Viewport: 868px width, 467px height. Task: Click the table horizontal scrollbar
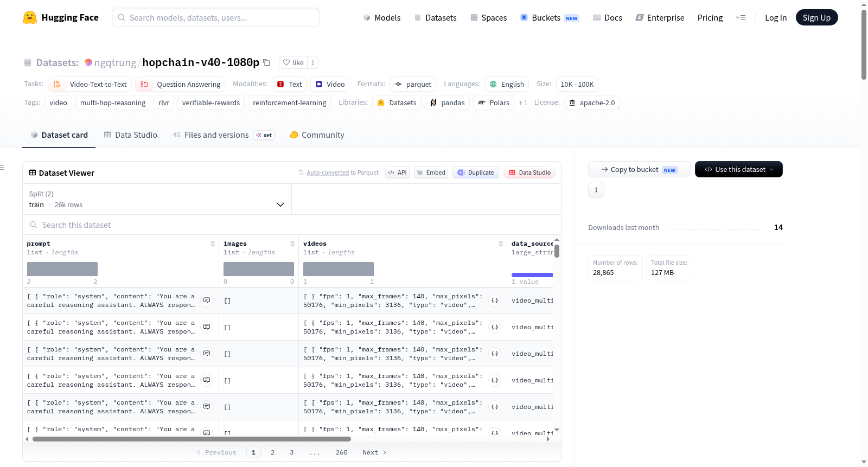(192, 439)
